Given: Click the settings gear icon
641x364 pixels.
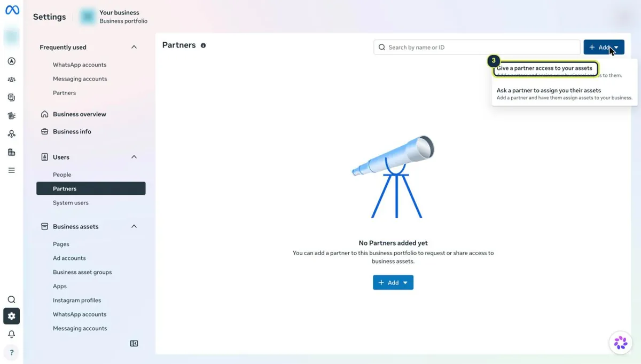Looking at the screenshot, I should [x=12, y=316].
